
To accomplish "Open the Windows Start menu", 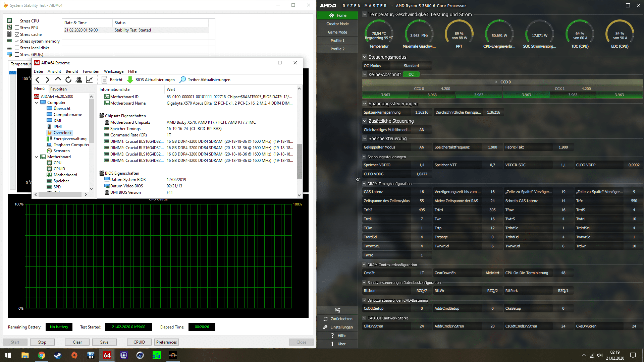I will point(8,355).
